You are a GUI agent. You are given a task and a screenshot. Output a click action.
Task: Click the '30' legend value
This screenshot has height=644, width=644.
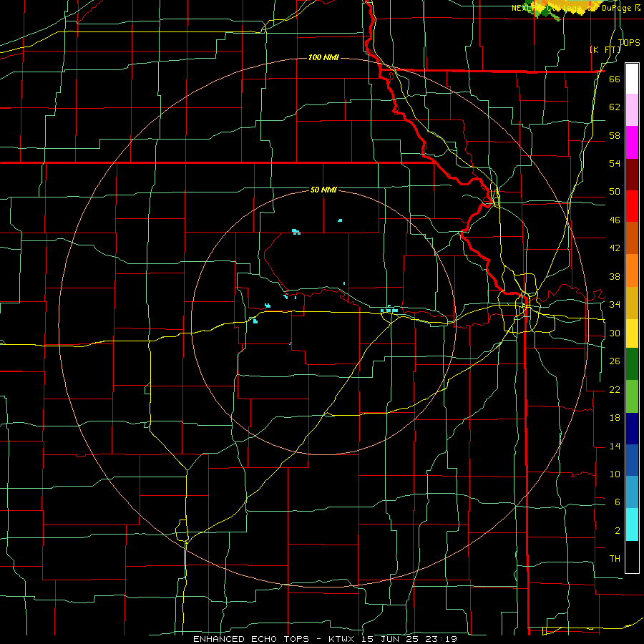(615, 333)
